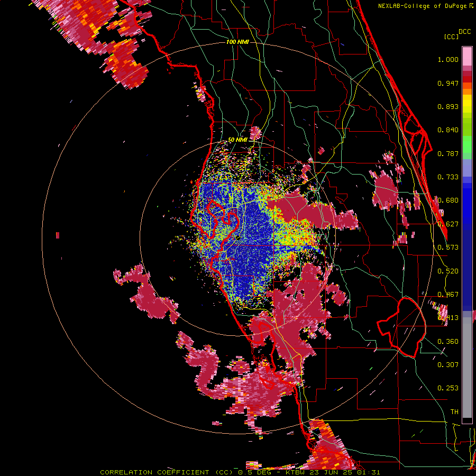Select the 0.307 scale value
The image size is (476, 476).
coord(448,364)
